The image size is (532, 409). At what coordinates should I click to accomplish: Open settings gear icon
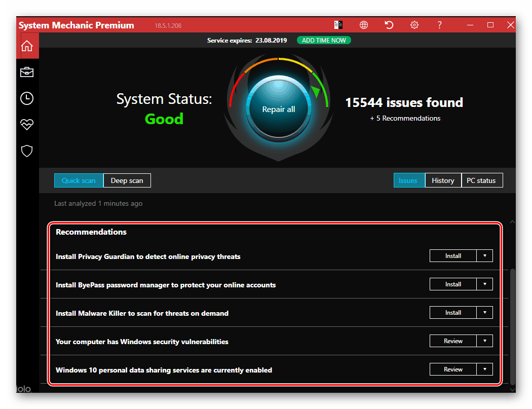[414, 25]
